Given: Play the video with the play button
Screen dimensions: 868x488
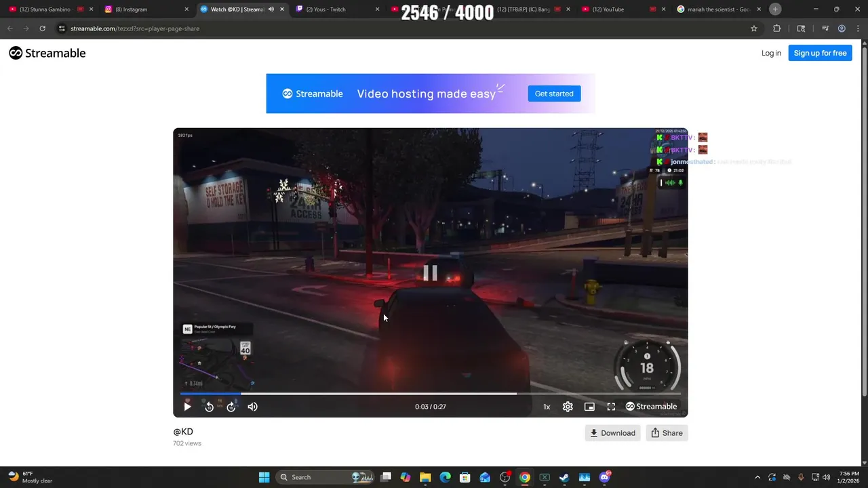Looking at the screenshot, I should click(x=187, y=407).
